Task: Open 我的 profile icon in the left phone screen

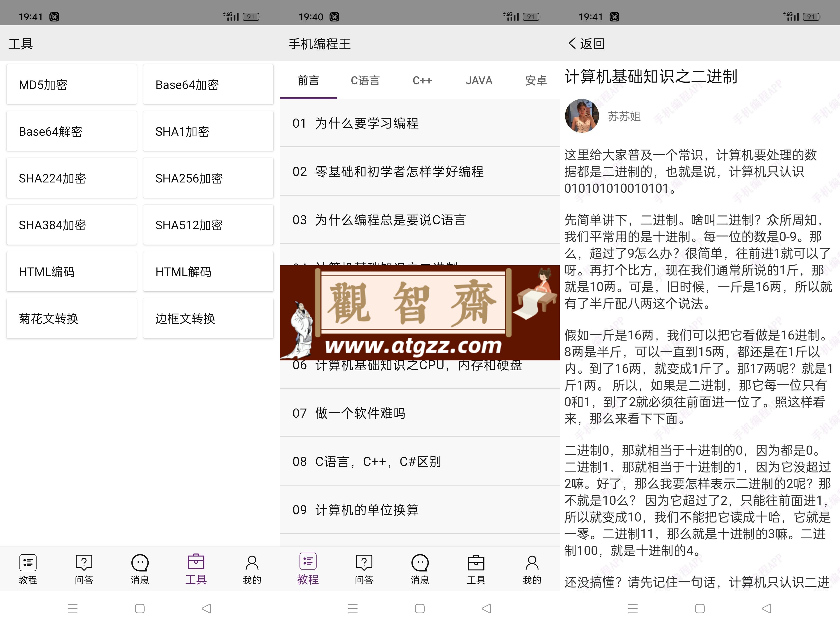Action: 252,563
